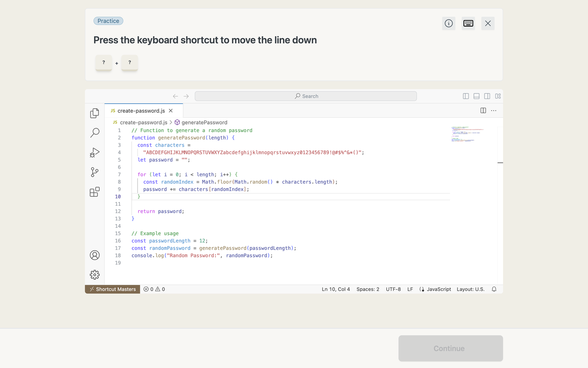The height and width of the screenshot is (368, 588).
Task: Click the "password += characters" line
Action: click(196, 189)
